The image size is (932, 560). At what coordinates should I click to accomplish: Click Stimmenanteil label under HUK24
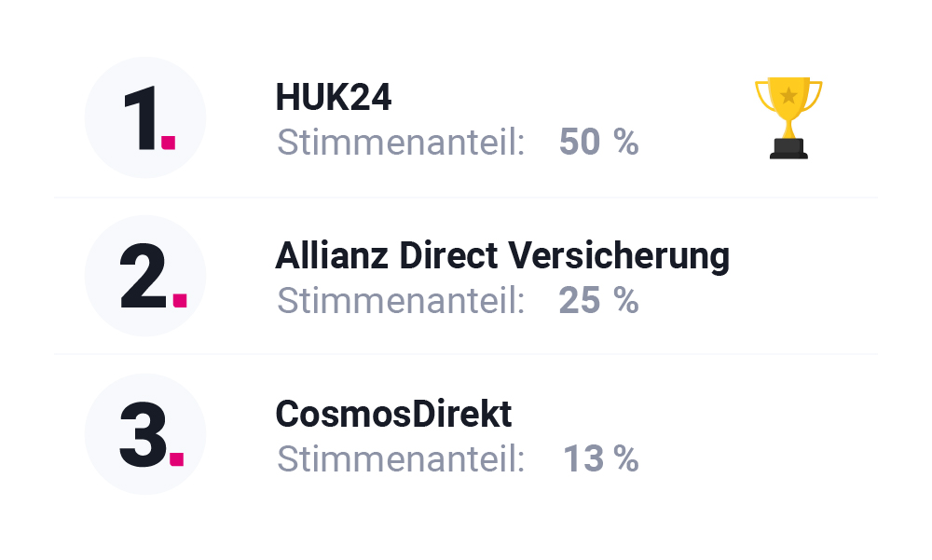click(401, 142)
